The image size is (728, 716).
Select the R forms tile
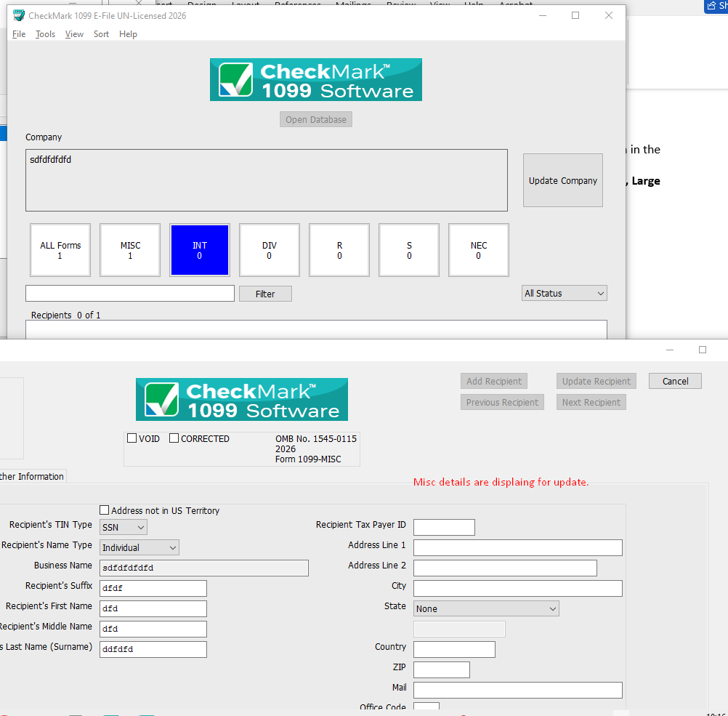click(x=339, y=250)
